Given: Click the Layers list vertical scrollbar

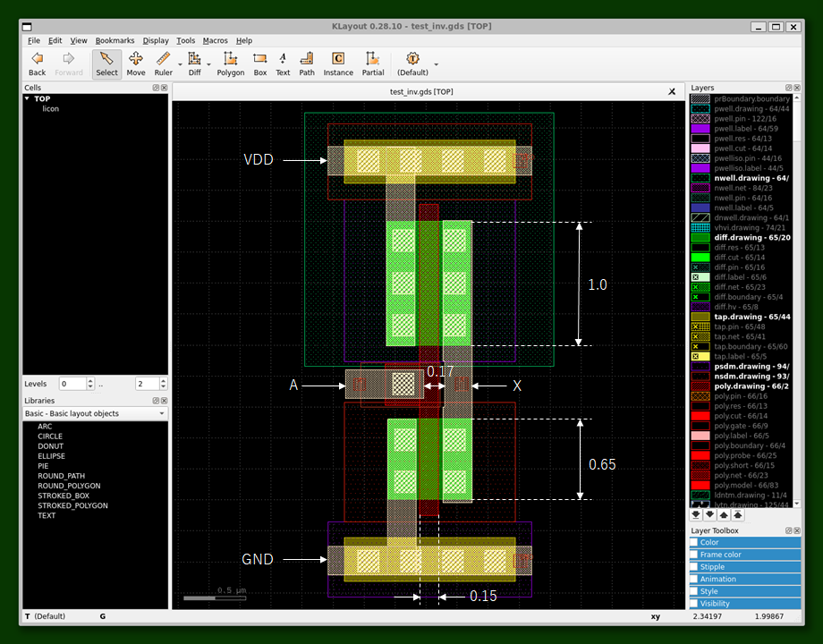Looking at the screenshot, I should (797, 301).
